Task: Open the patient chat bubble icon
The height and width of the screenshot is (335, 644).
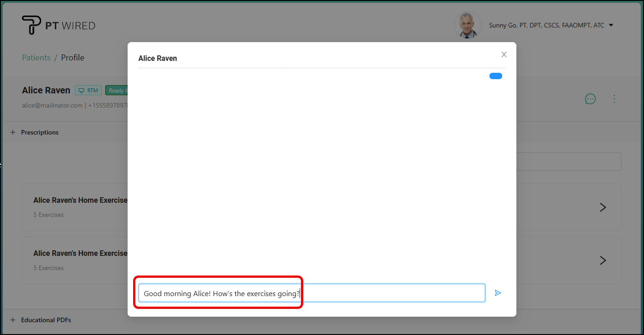Action: tap(590, 99)
